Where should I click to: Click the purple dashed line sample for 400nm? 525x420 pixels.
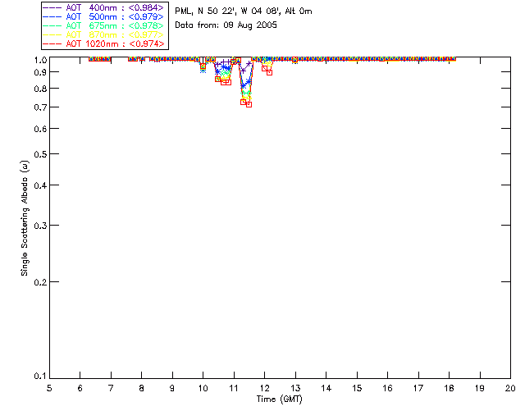52,7
